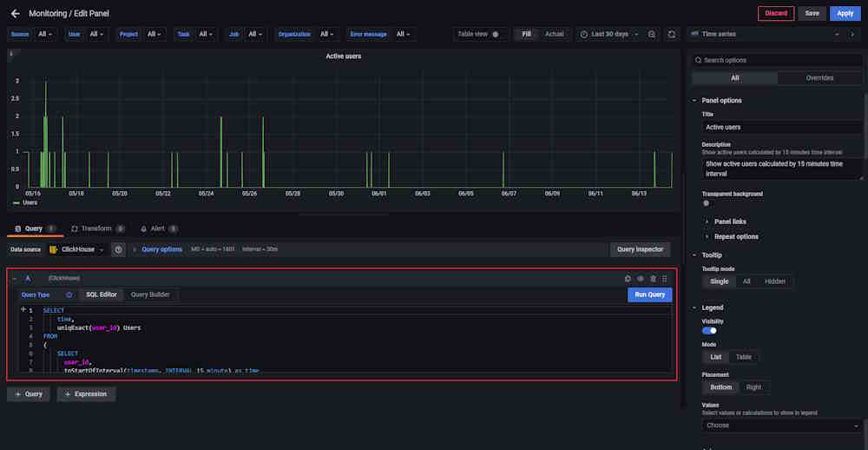Viewport: 868px width, 450px height.
Task: Open data source help icon
Action: (x=119, y=249)
